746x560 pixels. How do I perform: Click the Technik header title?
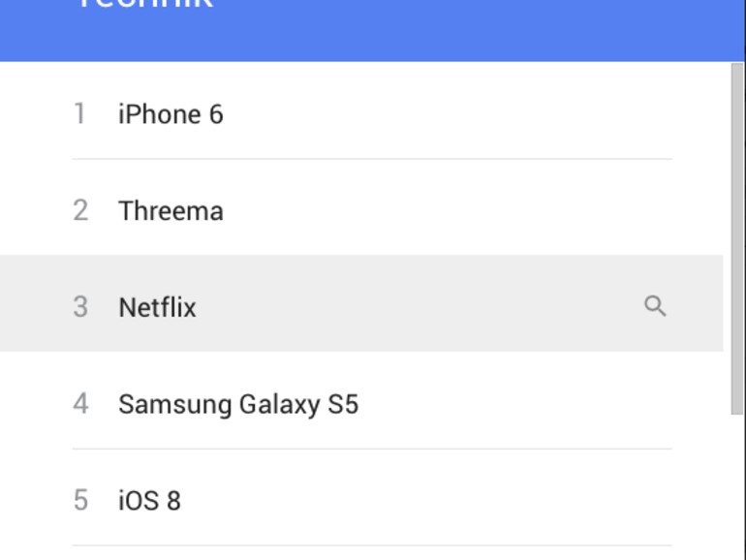(143, 6)
